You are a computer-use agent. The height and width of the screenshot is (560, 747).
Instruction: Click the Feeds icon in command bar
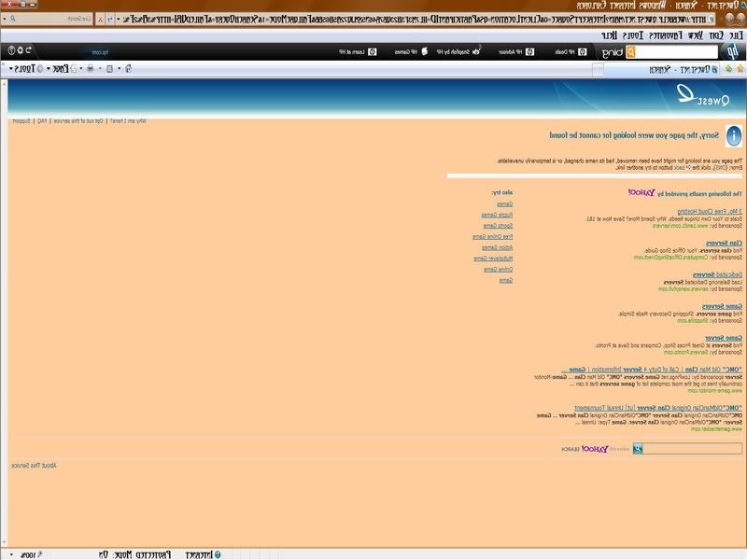[x=109, y=68]
